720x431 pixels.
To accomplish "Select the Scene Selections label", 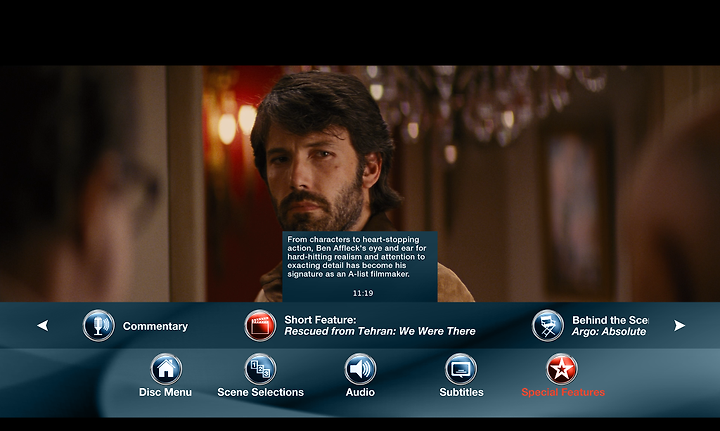I will [260, 392].
